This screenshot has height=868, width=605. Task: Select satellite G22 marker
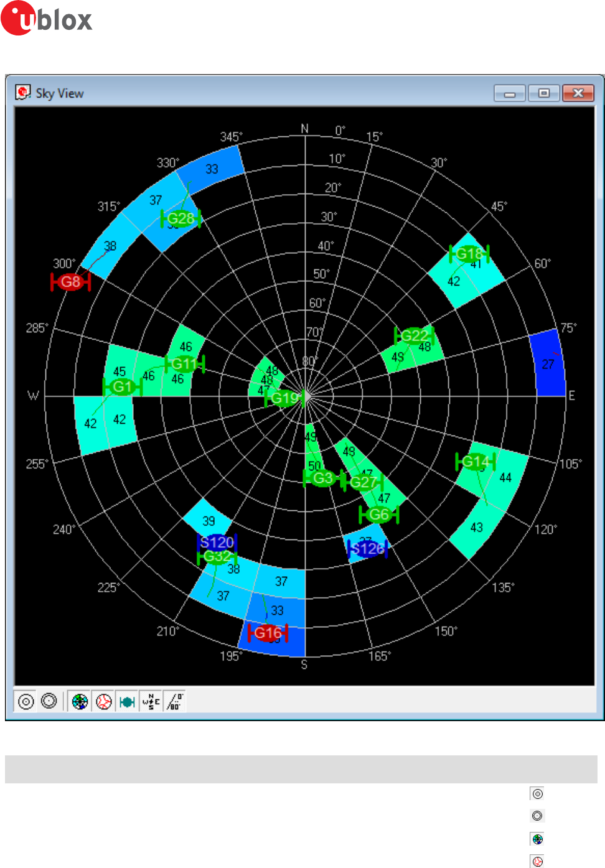414,336
